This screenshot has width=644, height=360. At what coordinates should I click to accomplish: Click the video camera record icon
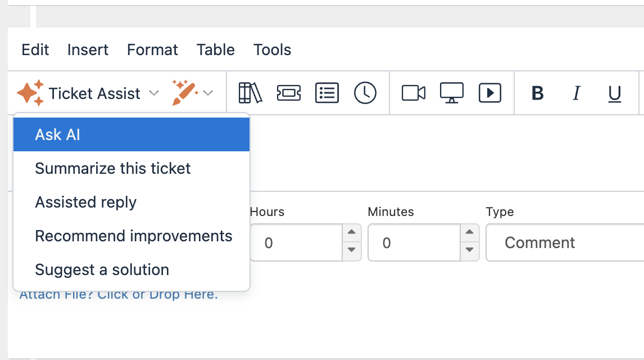click(x=414, y=93)
